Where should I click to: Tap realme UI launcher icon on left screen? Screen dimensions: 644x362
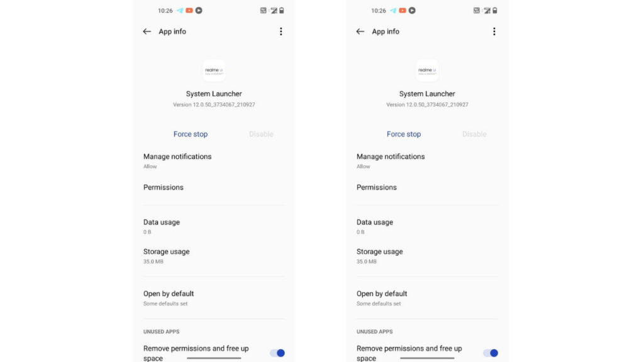pyautogui.click(x=214, y=70)
